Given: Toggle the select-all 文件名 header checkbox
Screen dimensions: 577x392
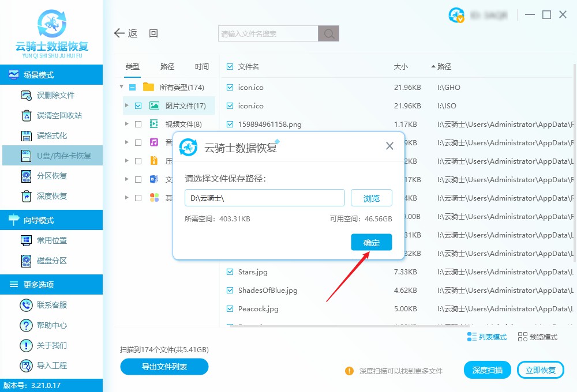Looking at the screenshot, I should tap(230, 66).
